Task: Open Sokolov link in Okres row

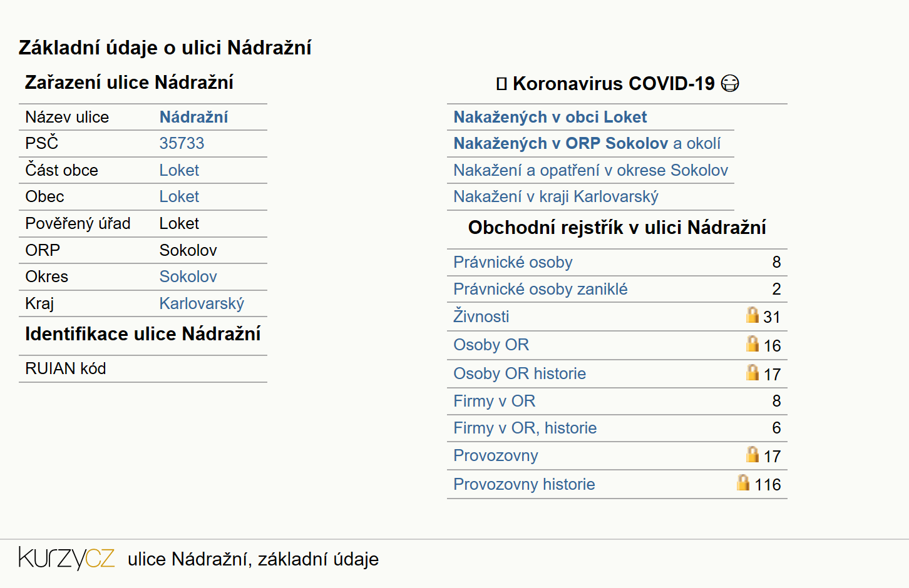Action: pyautogui.click(x=188, y=276)
